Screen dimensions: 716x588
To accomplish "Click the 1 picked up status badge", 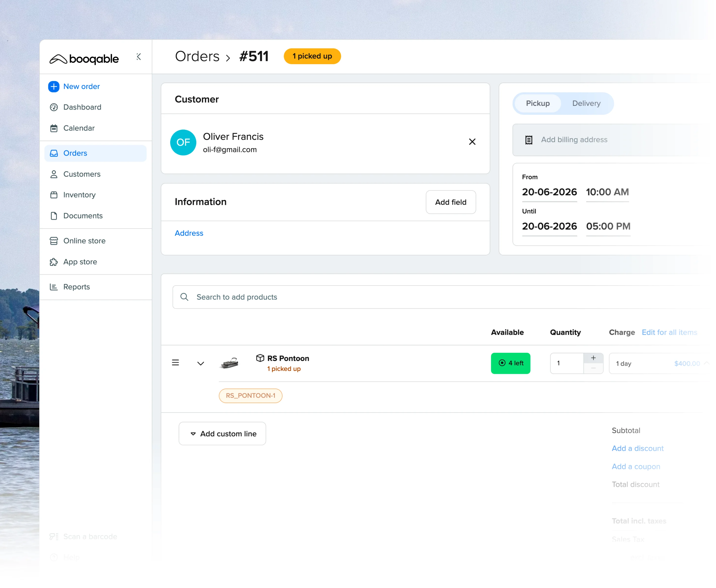I will [312, 56].
